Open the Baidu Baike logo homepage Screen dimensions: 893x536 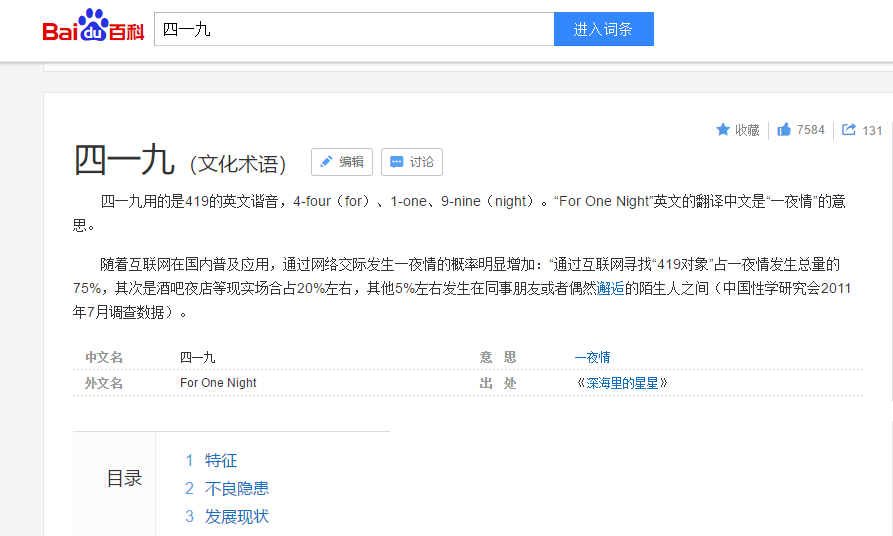(x=93, y=26)
